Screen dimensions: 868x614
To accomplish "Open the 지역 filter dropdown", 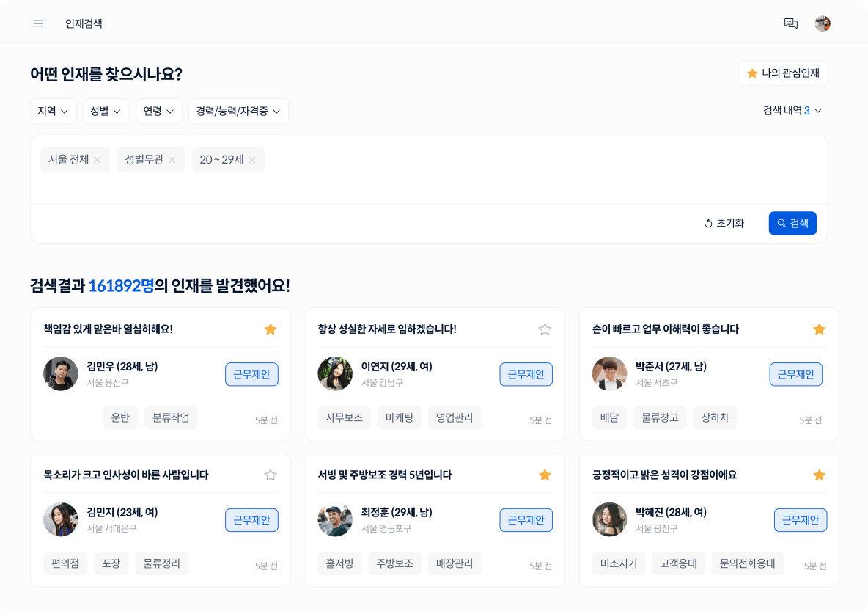I will point(53,111).
